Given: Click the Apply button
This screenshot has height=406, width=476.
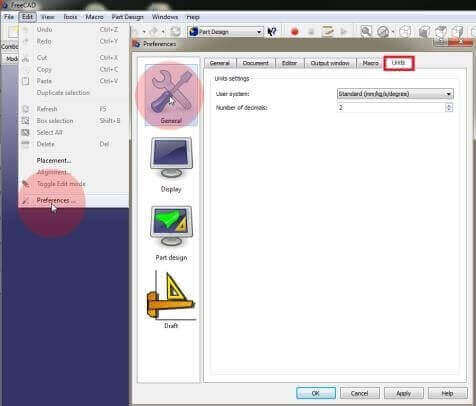Looking at the screenshot, I should 403,393.
